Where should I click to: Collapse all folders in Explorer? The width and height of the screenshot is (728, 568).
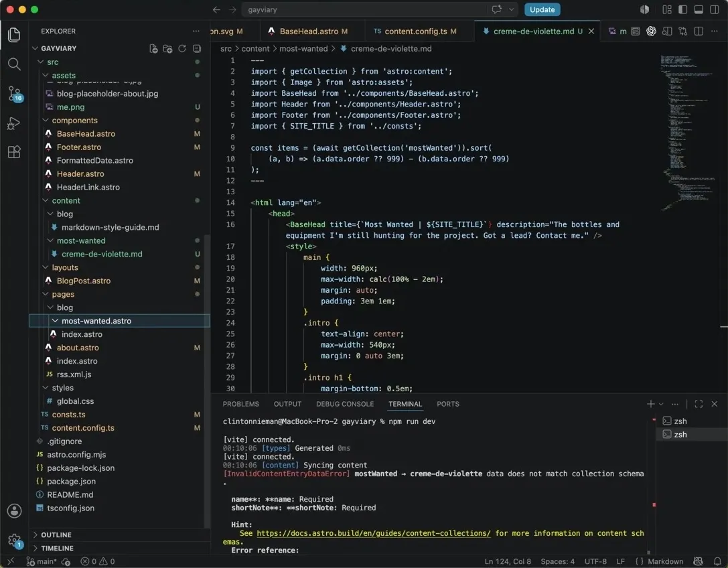(197, 49)
